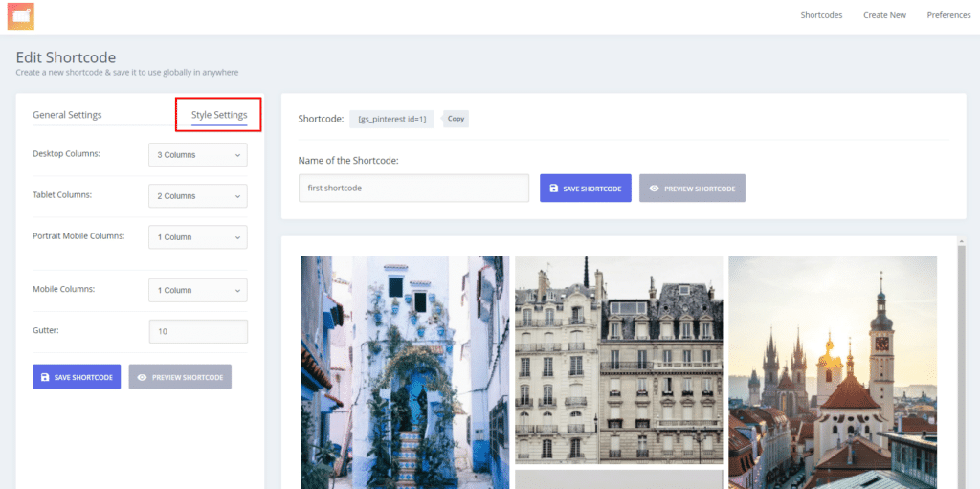The height and width of the screenshot is (489, 980).
Task: Click the Portrait Mobile Columns label
Action: pyautogui.click(x=78, y=235)
